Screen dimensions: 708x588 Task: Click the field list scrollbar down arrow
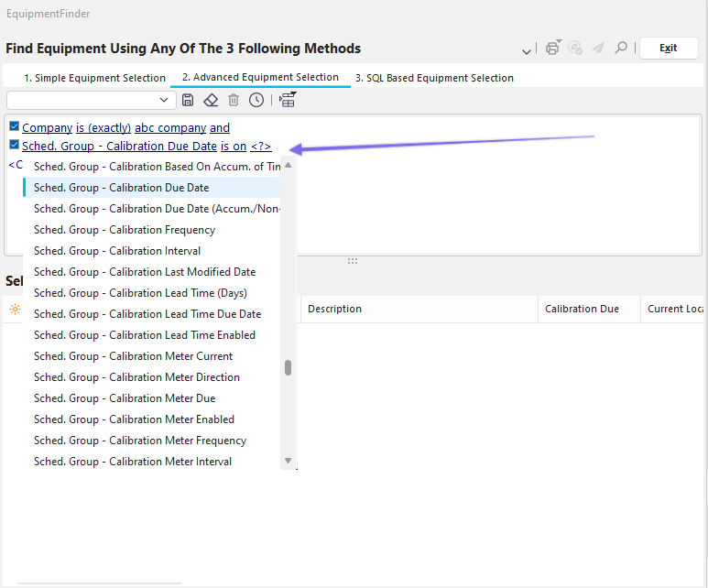pyautogui.click(x=288, y=461)
